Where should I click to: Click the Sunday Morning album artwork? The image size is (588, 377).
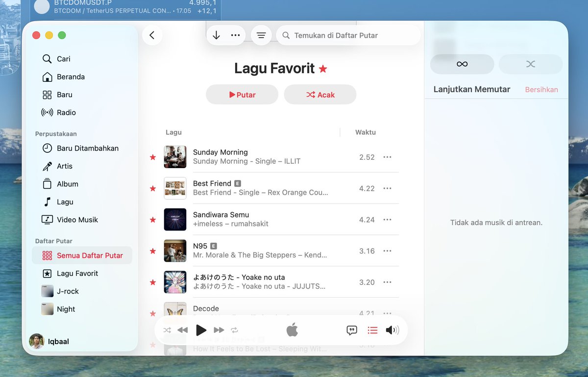[x=175, y=157]
